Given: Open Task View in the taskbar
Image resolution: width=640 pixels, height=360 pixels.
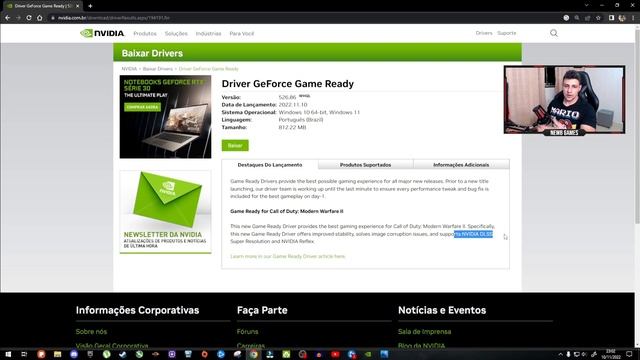Looking at the screenshot, I should [24, 354].
